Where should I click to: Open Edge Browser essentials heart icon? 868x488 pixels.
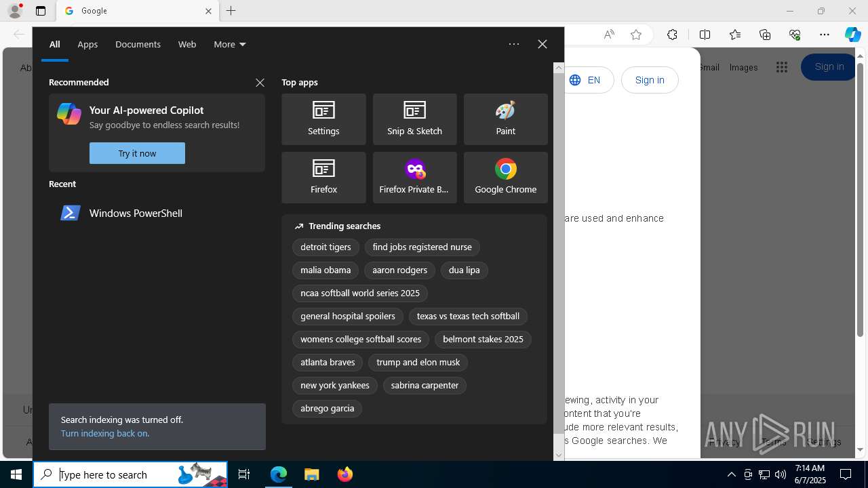pyautogui.click(x=795, y=35)
